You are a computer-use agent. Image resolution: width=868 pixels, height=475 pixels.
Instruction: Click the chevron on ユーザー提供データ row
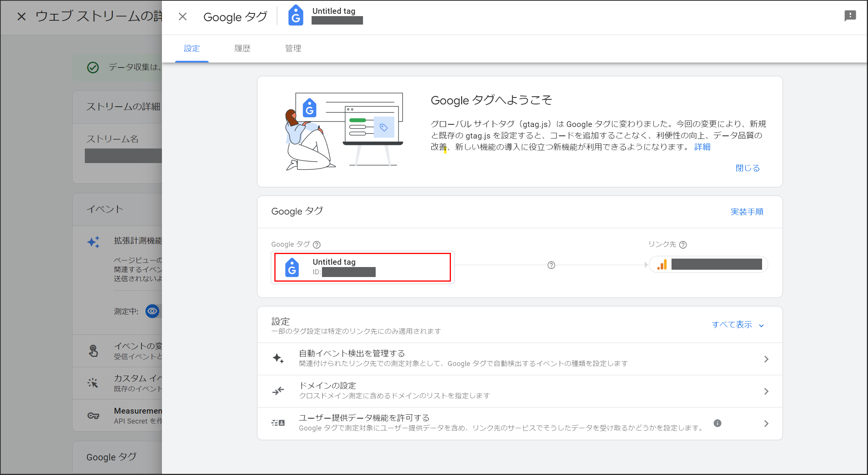pos(766,424)
